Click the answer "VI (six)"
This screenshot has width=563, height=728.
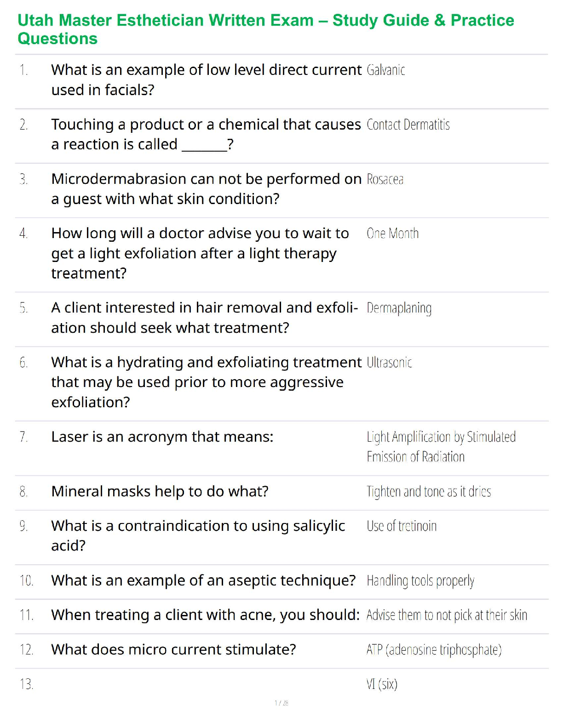382,684
